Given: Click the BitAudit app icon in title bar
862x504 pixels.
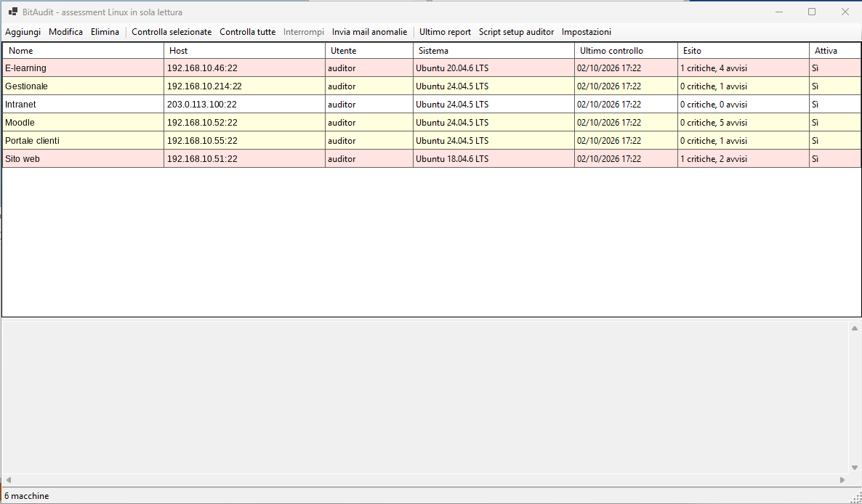Looking at the screenshot, I should click(x=12, y=12).
